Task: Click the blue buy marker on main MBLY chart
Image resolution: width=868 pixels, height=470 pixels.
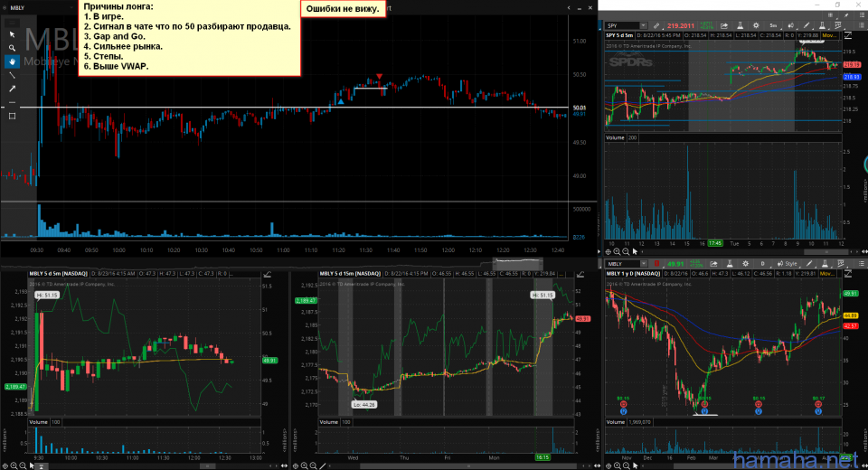Action: (x=341, y=101)
